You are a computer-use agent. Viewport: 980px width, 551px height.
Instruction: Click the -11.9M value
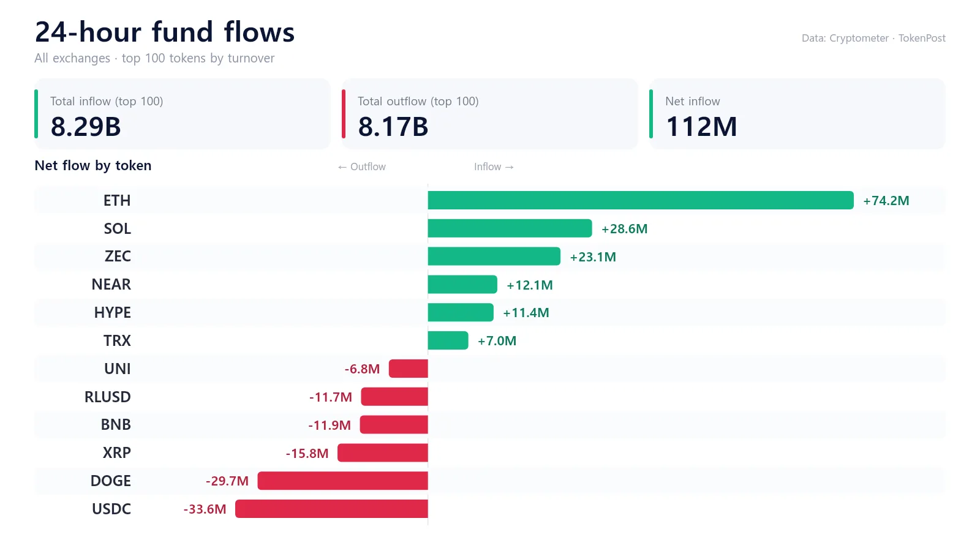[x=330, y=425]
